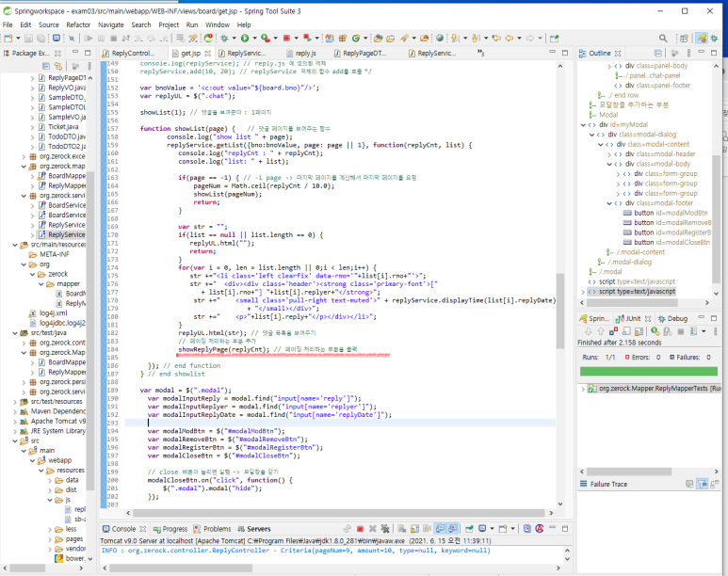Open Run button dropdown arrow

pos(255,38)
